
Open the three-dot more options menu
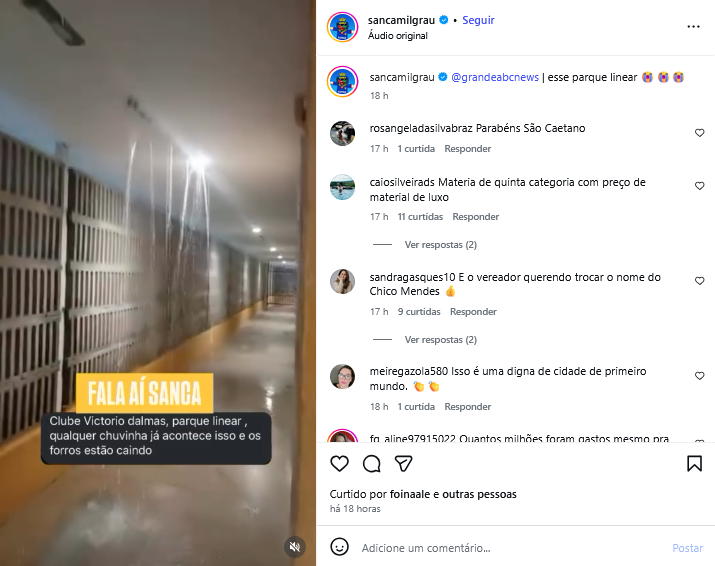point(693,27)
